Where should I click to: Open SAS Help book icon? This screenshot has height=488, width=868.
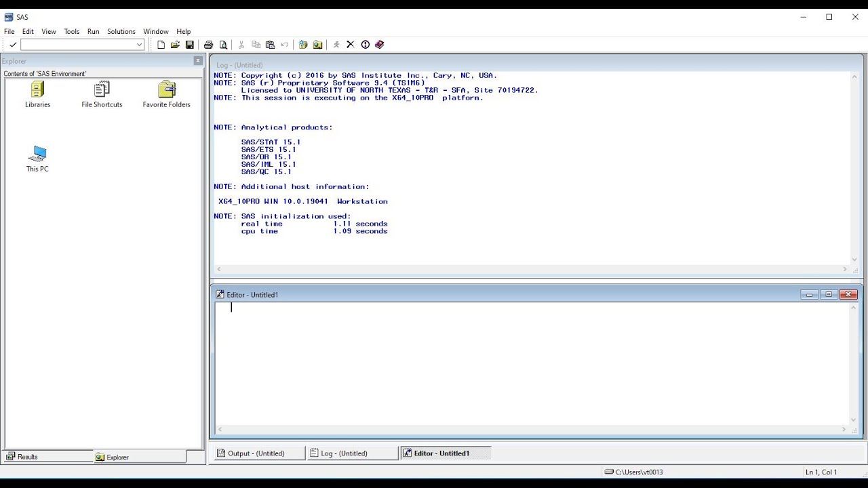tap(380, 45)
